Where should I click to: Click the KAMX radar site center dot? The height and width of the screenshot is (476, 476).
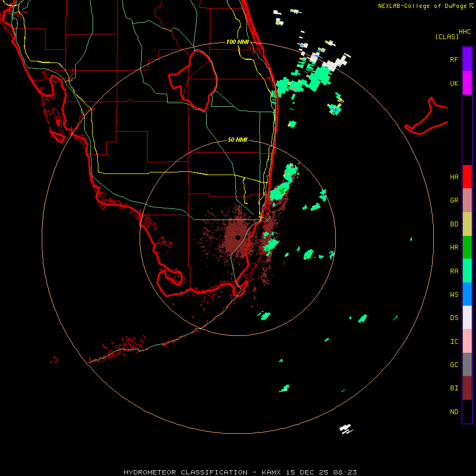coord(237,237)
